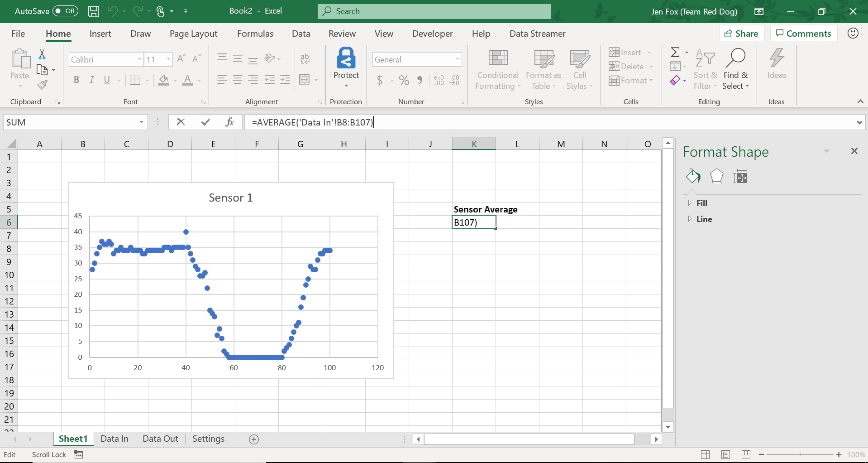Click the Paste button
The image size is (868, 463).
tap(20, 68)
